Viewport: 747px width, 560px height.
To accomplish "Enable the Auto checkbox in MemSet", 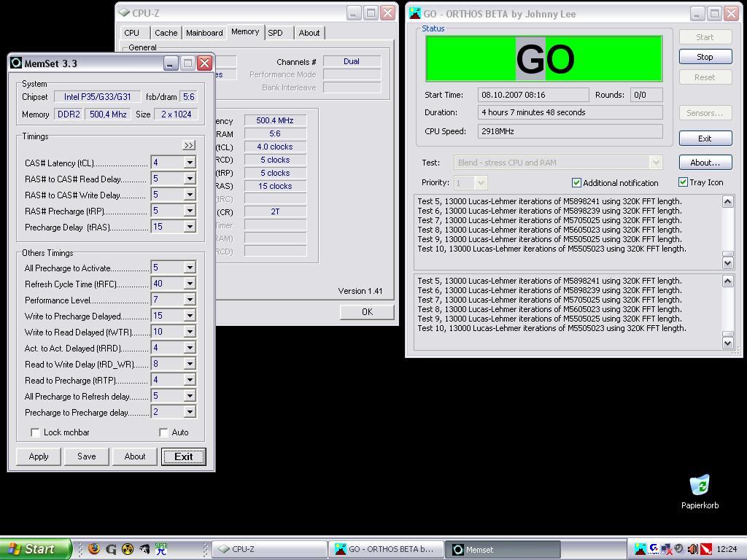I will [x=163, y=432].
